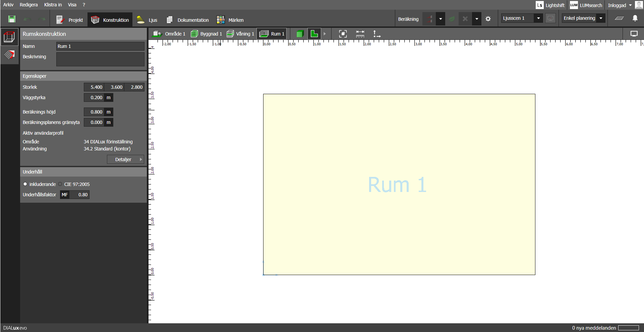644x332 pixels.
Task: Select the inkluderande radio button
Action: pyautogui.click(x=25, y=184)
